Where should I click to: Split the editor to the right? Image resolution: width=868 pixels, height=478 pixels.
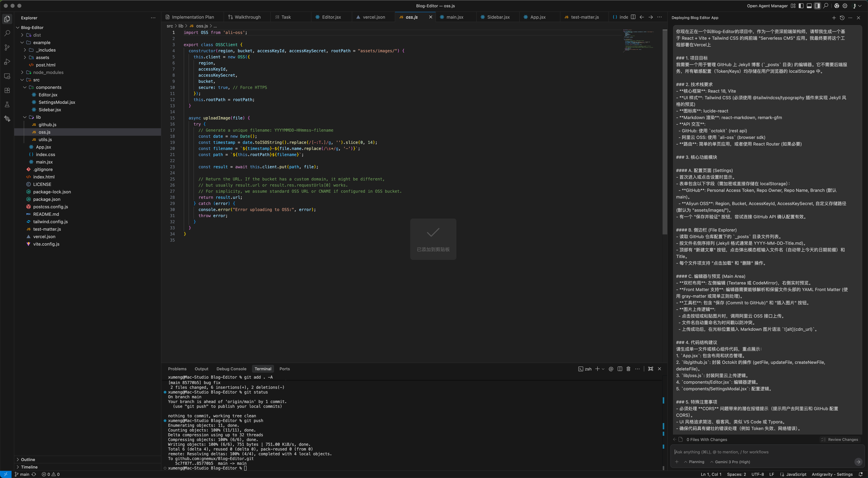pos(633,17)
